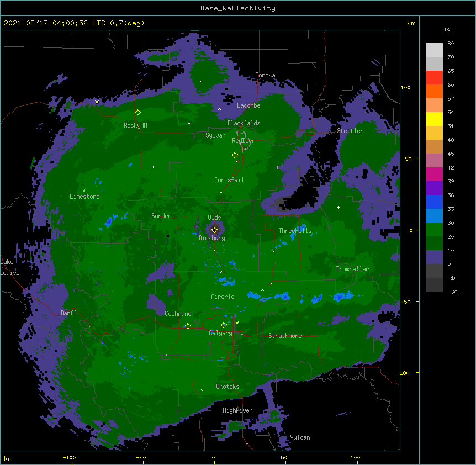The image size is (476, 465).
Task: Pick the blue 33-36 dBZ legend swatch
Action: pyautogui.click(x=434, y=202)
